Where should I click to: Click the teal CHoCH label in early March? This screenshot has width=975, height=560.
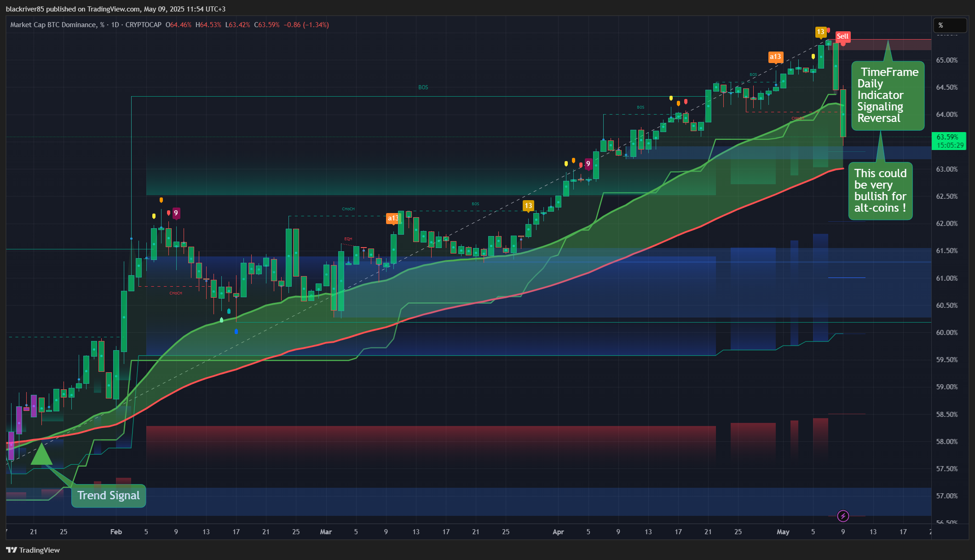pos(348,209)
